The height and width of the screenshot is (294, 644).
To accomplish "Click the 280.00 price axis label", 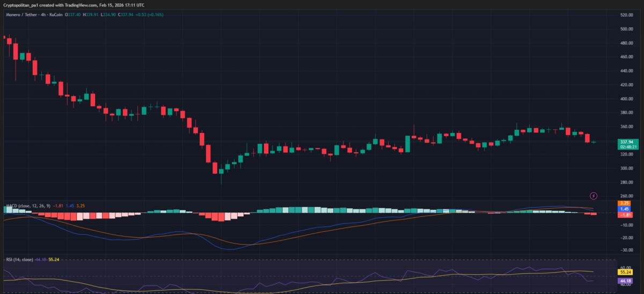I will tap(626, 182).
